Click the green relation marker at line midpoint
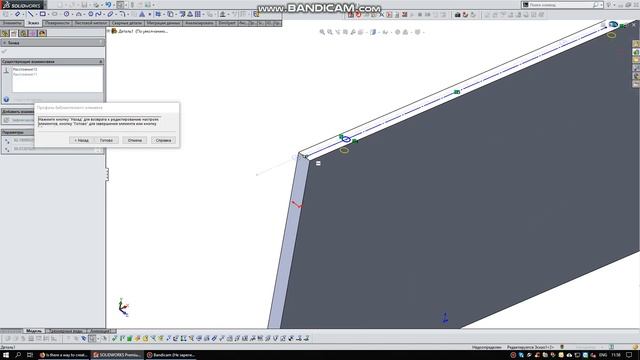640x360 pixels. tap(457, 92)
